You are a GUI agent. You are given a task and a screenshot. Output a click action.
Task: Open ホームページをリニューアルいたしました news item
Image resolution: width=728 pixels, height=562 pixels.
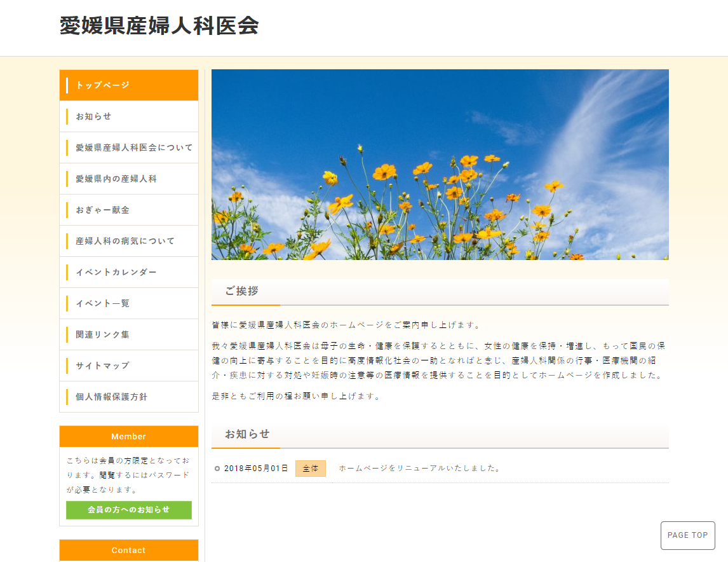click(x=420, y=468)
